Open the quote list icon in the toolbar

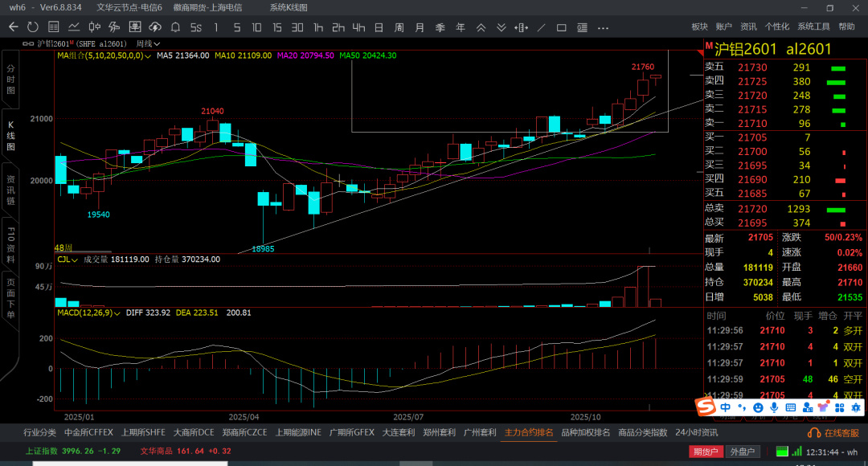[x=54, y=27]
